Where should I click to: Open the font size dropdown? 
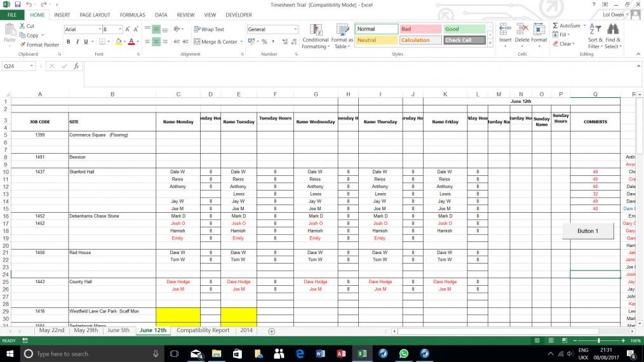pyautogui.click(x=120, y=29)
